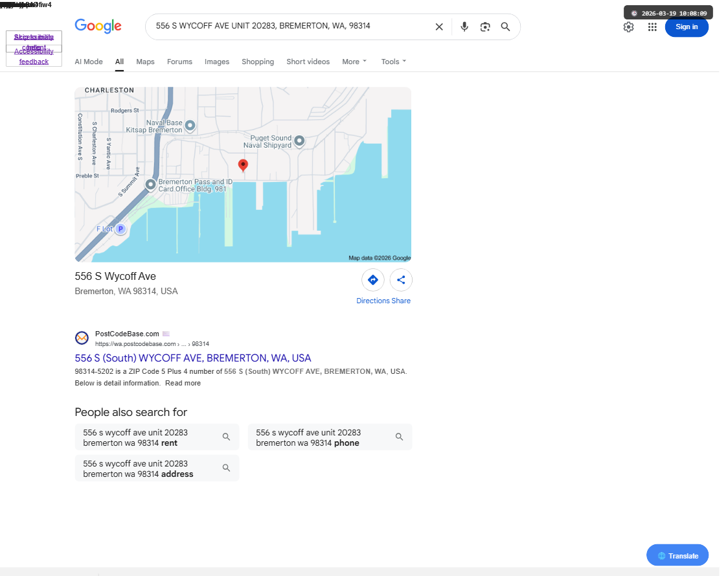Select related search ending in rent
Viewport: 728px width, 576px height.
point(157,437)
